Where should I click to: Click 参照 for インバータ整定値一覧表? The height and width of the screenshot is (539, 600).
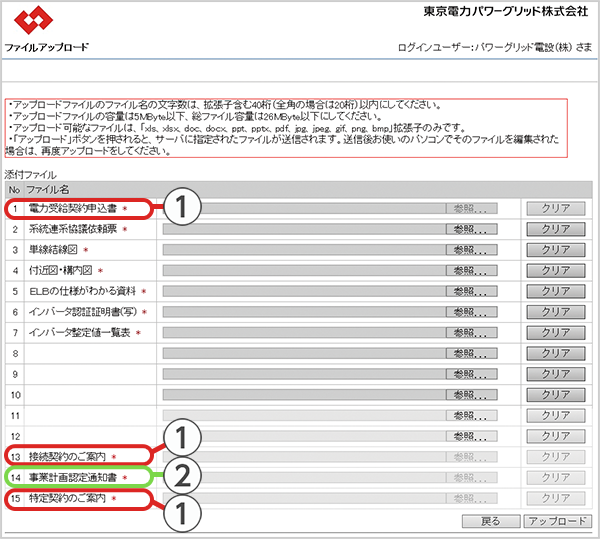click(471, 332)
